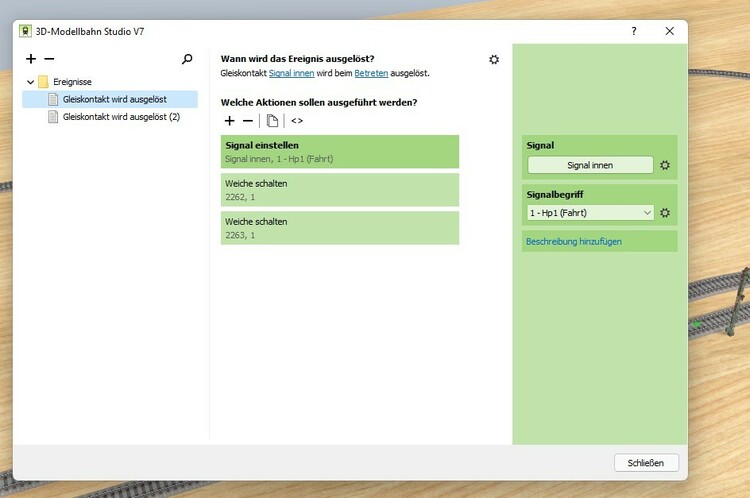Click the 'Signal innen' object button

(x=590, y=165)
